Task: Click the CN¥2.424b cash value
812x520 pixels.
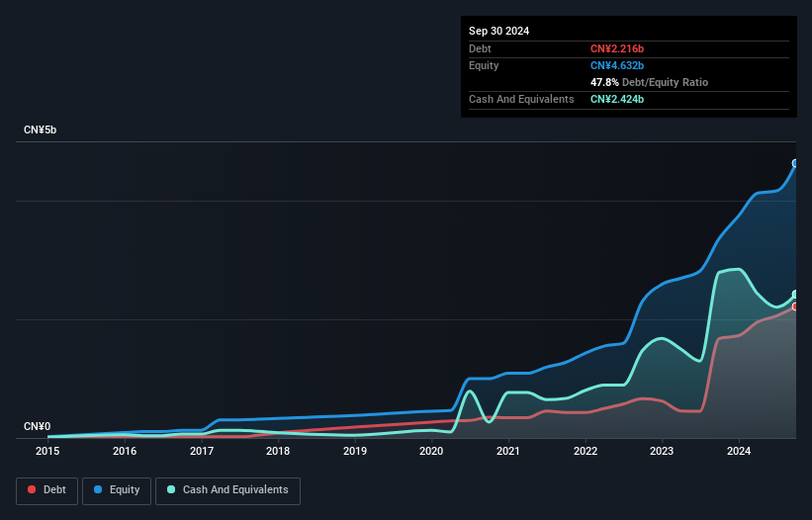Action: [617, 99]
